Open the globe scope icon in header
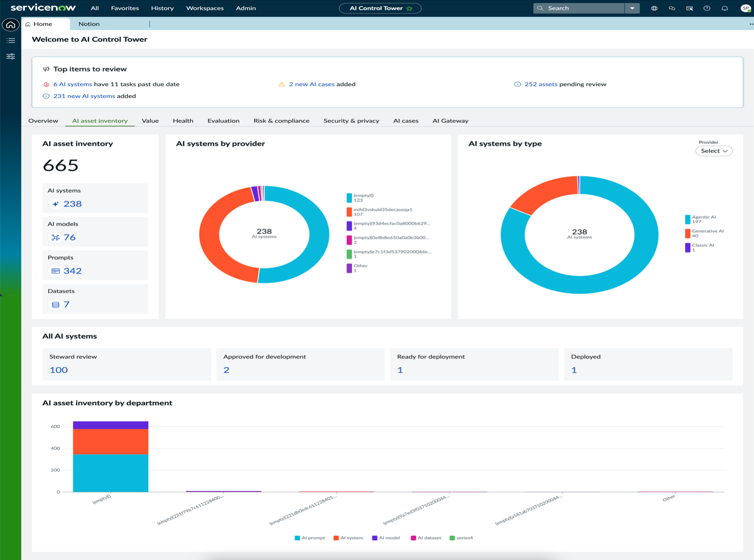 coord(654,8)
